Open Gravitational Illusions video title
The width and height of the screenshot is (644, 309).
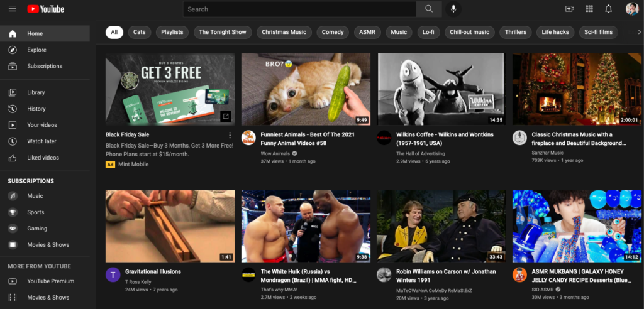point(153,272)
